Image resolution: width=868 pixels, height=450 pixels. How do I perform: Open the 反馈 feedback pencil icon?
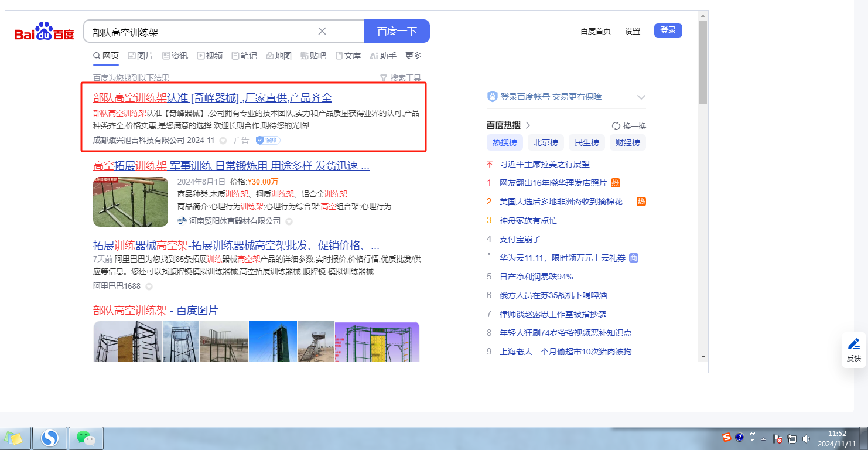[x=853, y=344]
